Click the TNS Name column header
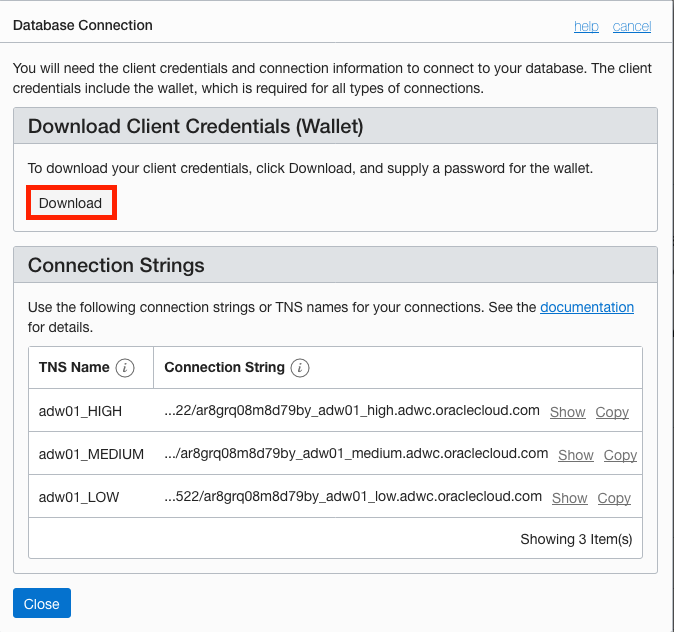 click(x=74, y=367)
